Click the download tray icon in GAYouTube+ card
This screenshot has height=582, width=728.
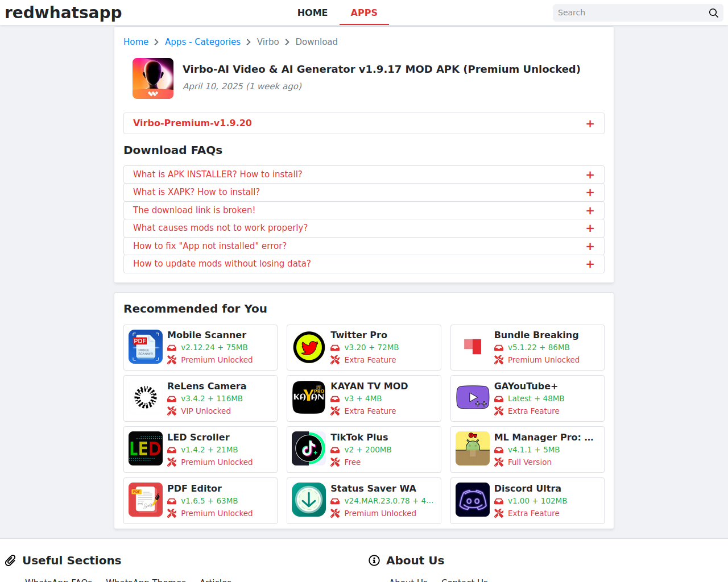click(x=499, y=399)
